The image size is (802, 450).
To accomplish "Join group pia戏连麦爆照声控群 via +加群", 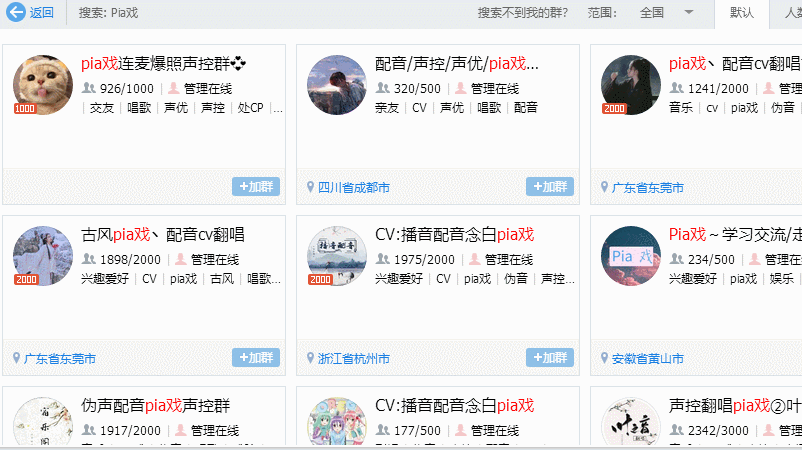I will (x=256, y=187).
